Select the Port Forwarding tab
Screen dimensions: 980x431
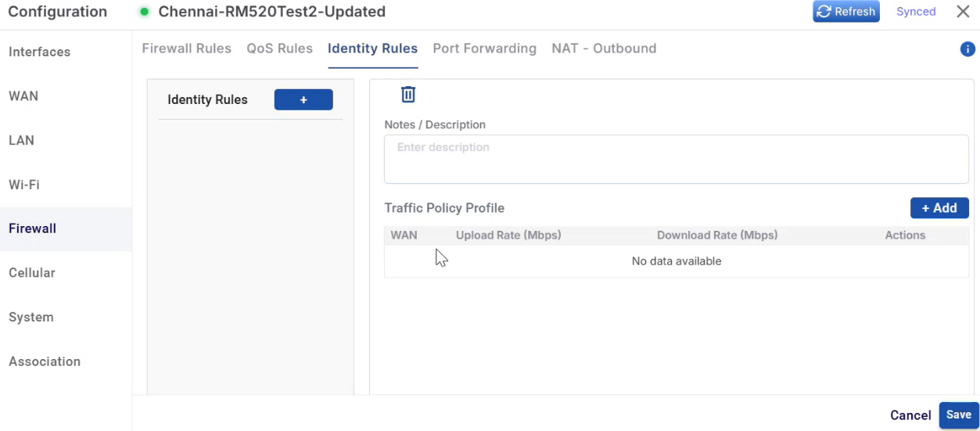tap(484, 48)
